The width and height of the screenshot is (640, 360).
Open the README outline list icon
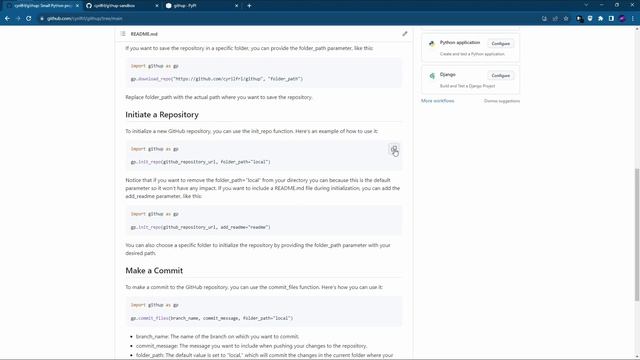coord(123,34)
